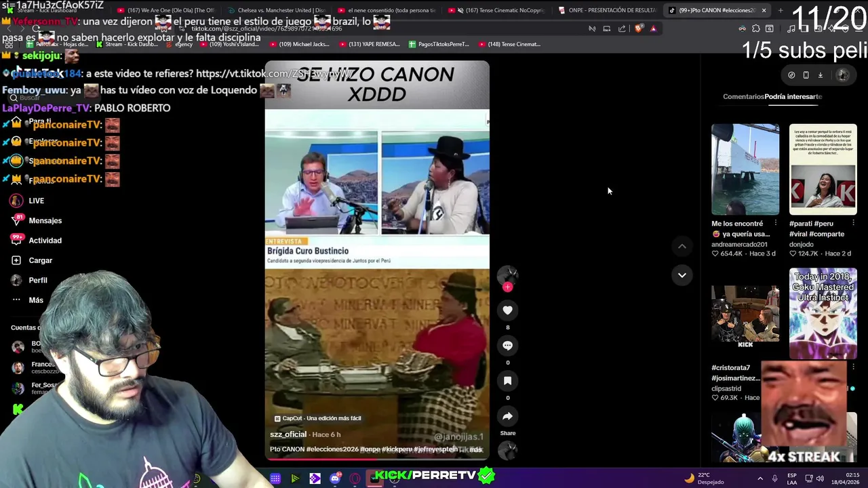Click the TikTok video player to pause
The image size is (868, 488).
pos(376,260)
